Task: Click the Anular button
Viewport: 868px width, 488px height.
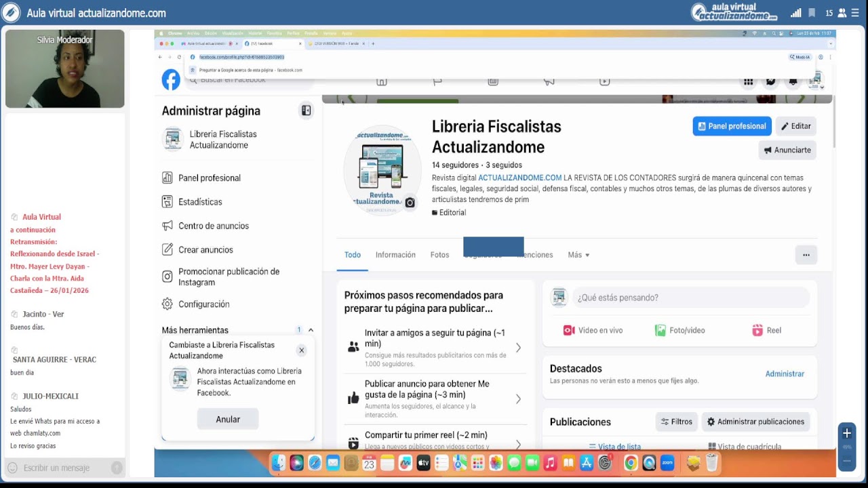Action: 228,420
